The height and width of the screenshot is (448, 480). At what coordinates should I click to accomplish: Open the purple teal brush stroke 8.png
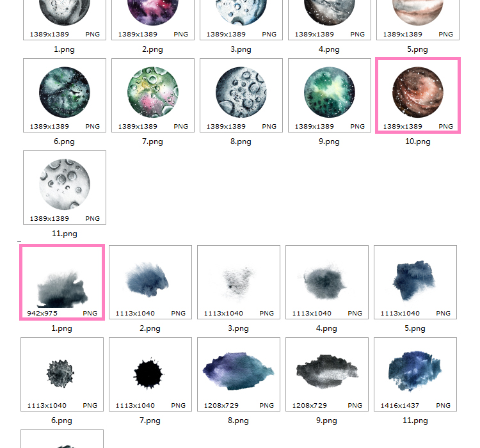tap(239, 374)
